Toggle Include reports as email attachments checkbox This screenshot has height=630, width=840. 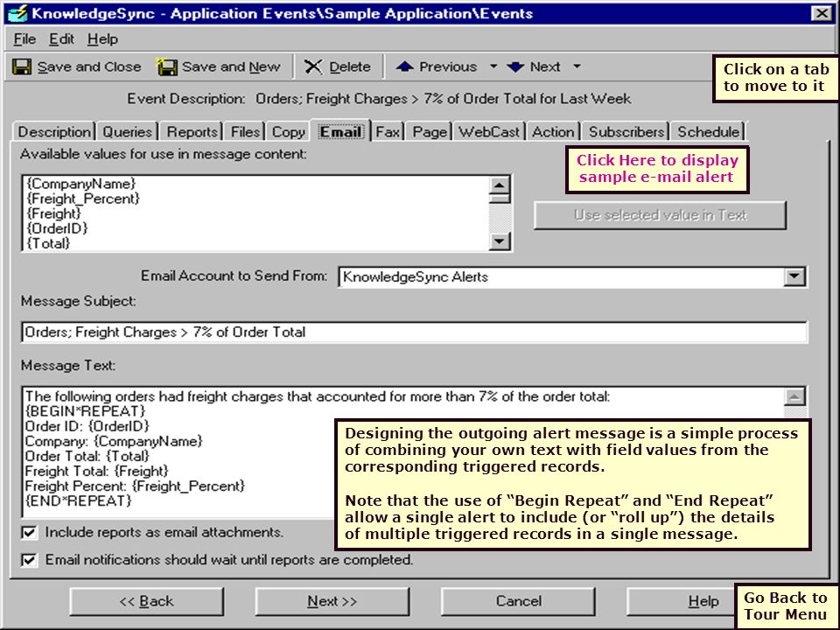[x=29, y=533]
